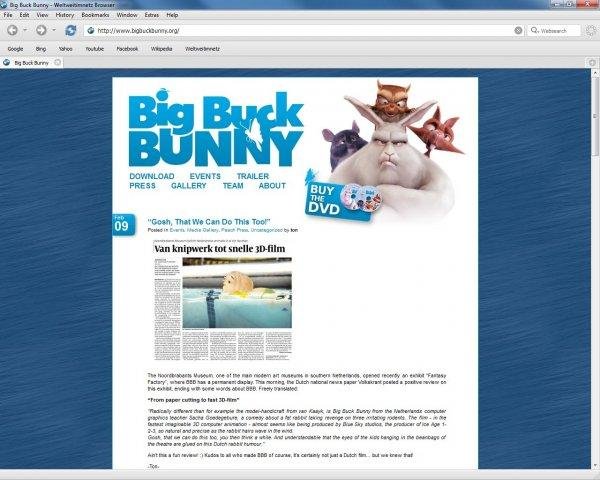
Task: Click the vertical scrollbar thumb
Action: pos(595,116)
